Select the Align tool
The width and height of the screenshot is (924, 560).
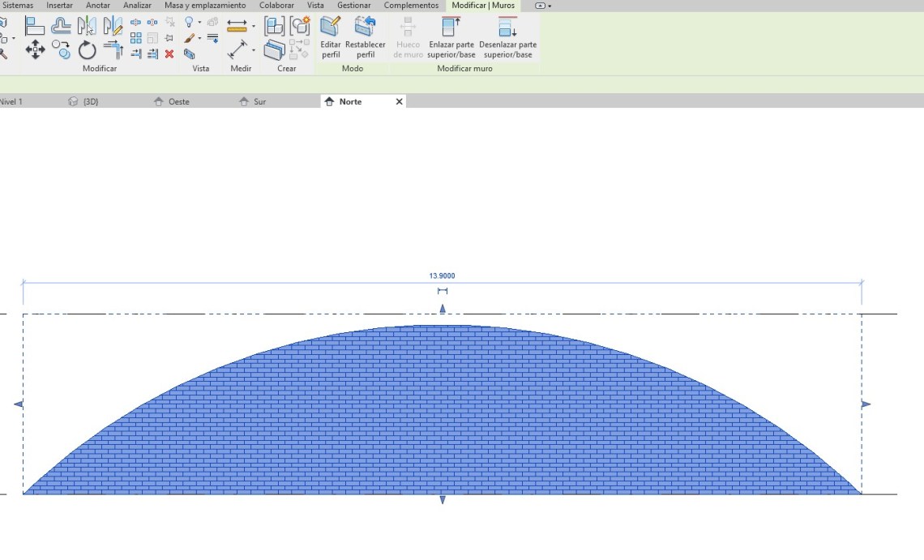pyautogui.click(x=35, y=26)
